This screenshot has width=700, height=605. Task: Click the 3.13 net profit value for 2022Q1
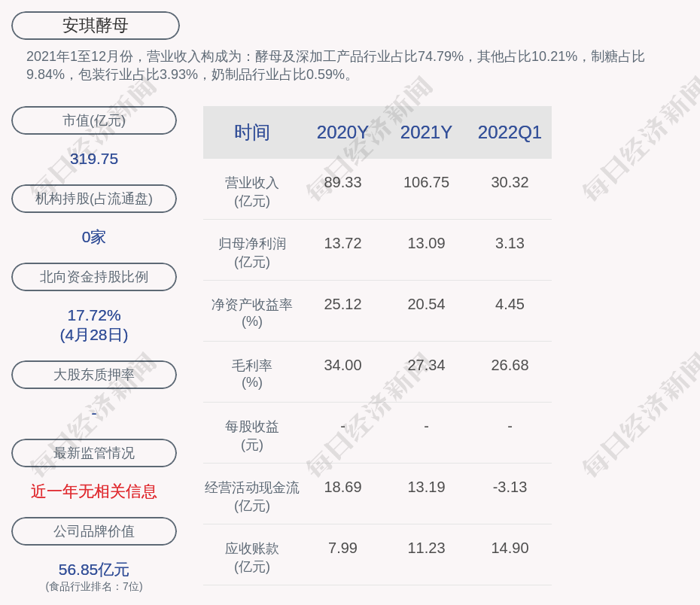pyautogui.click(x=510, y=243)
